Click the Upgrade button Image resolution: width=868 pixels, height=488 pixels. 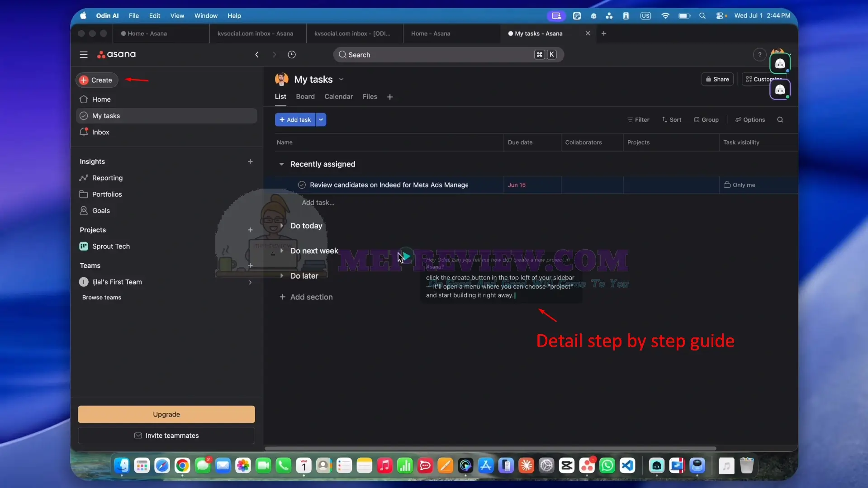click(166, 414)
